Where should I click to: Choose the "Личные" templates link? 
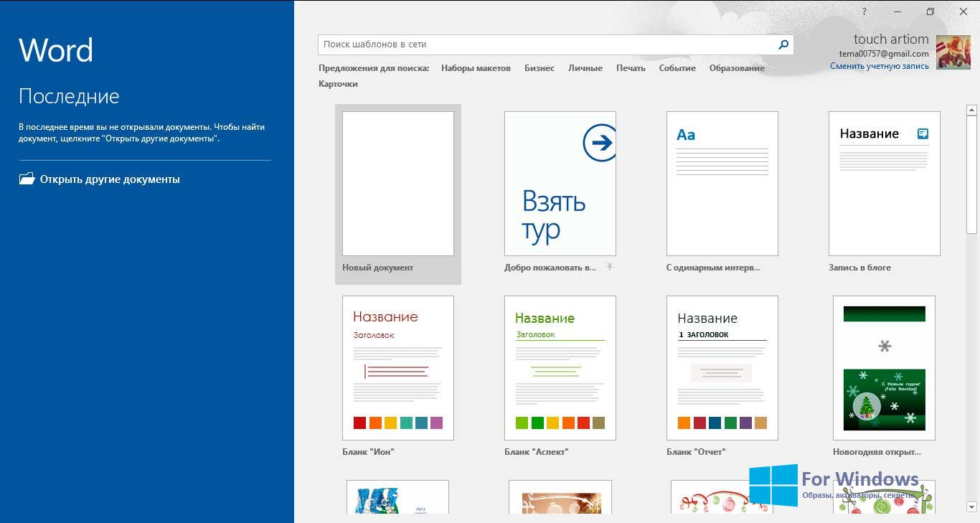click(x=585, y=68)
